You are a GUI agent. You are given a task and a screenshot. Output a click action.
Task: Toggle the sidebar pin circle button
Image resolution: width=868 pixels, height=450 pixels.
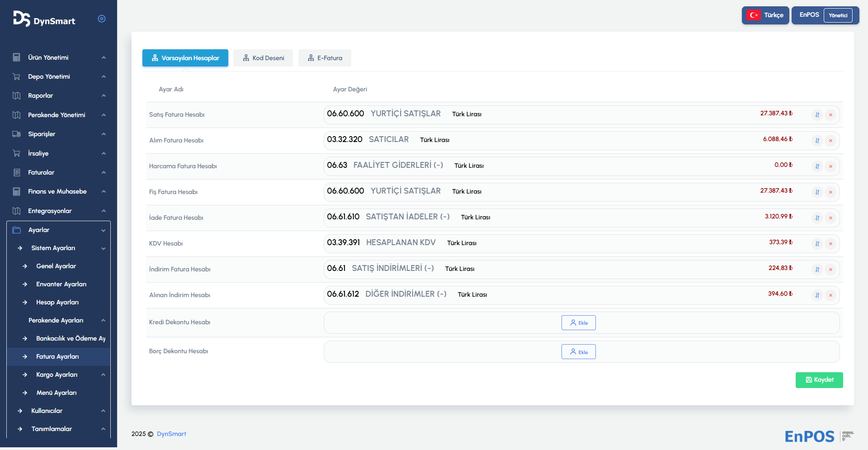[102, 19]
